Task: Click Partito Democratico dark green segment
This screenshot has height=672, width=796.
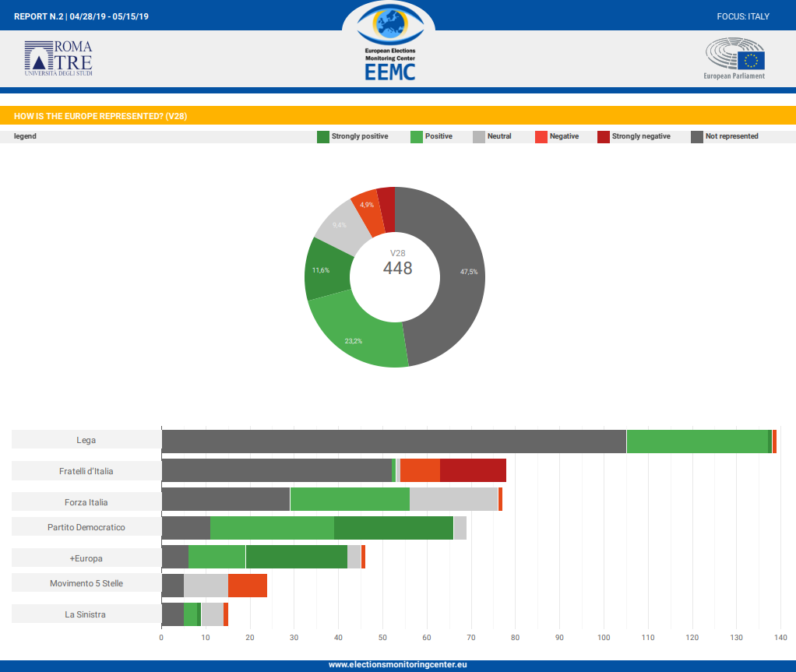Action: [x=393, y=529]
